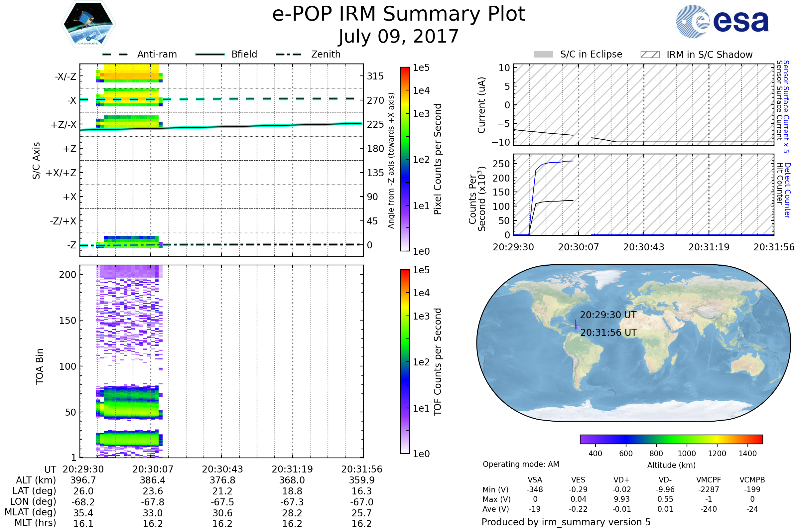Click the 20:29:30 UT map label
Image resolution: width=798 pixels, height=532 pixels.
608,315
